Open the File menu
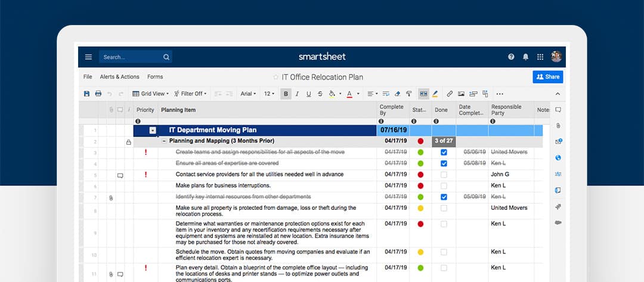Image resolution: width=644 pixels, height=282 pixels. point(88,77)
